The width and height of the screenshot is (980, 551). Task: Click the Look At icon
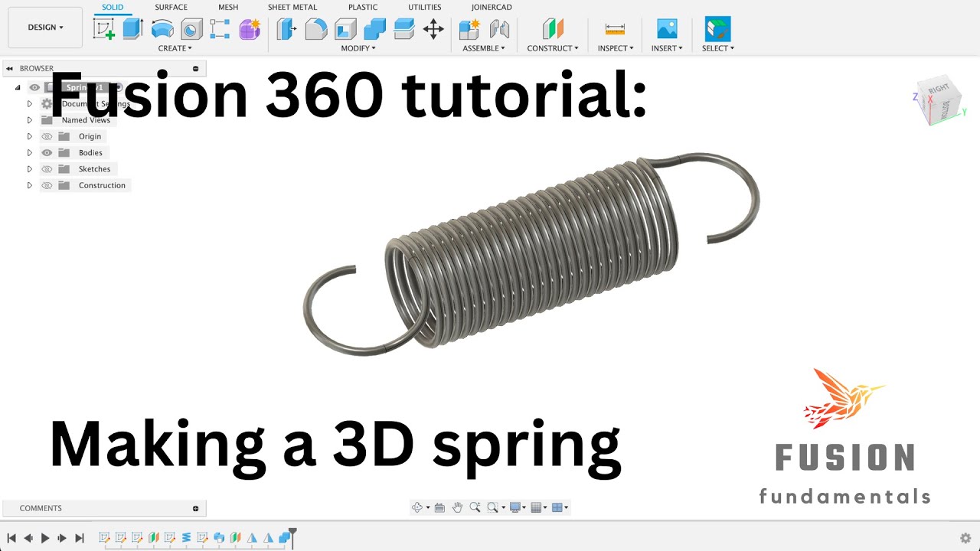(439, 507)
